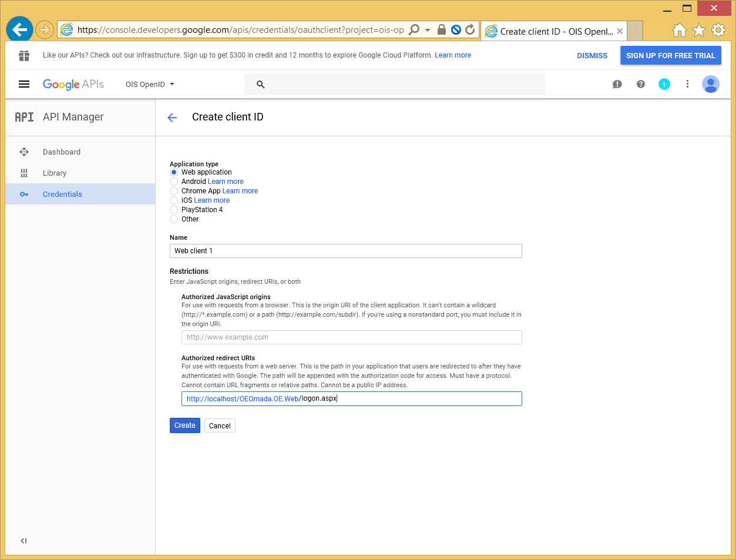The height and width of the screenshot is (560, 736).
Task: Click the Google APIs logo
Action: [73, 84]
